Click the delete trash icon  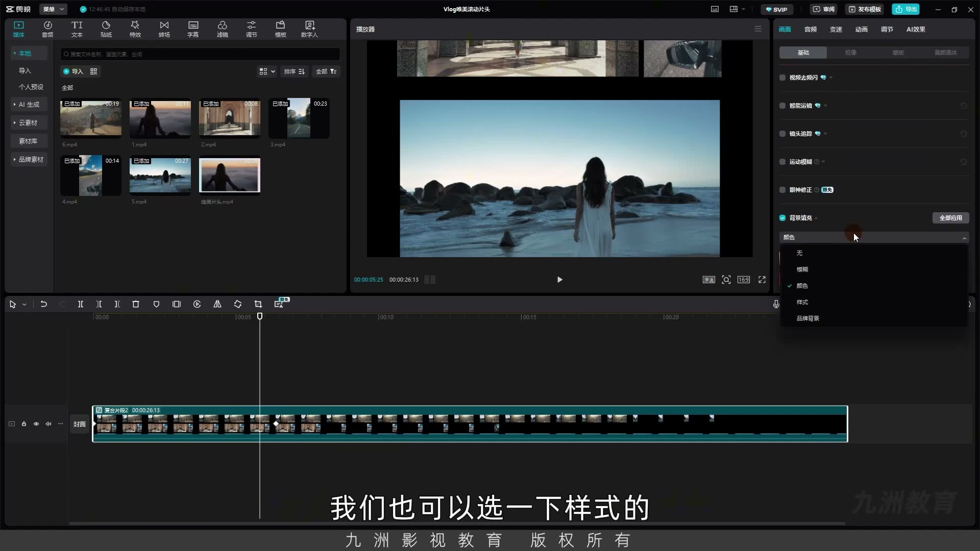click(x=136, y=304)
